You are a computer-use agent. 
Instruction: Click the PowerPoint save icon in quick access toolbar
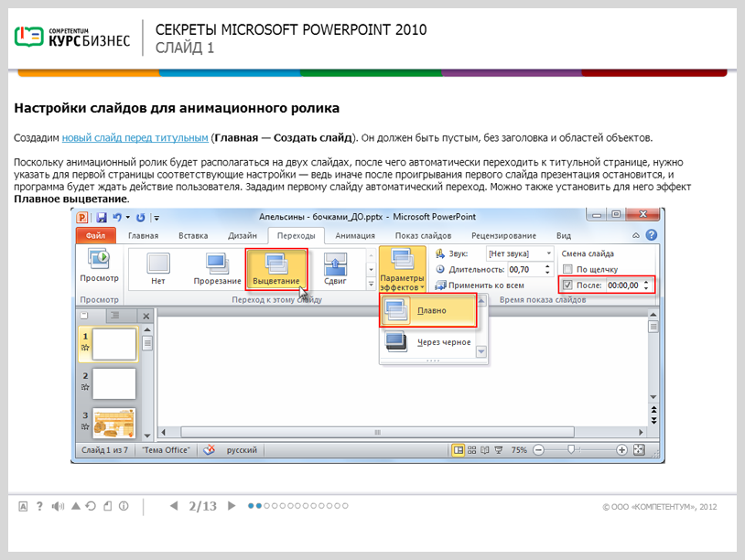(x=102, y=218)
